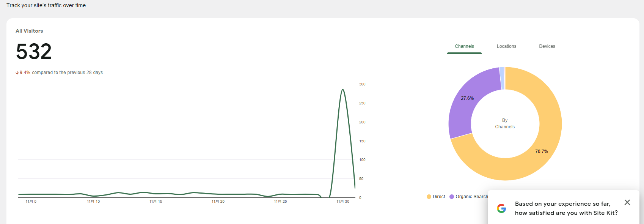This screenshot has width=644, height=224.
Task: Click the All Visitors heading
Action: click(x=29, y=31)
